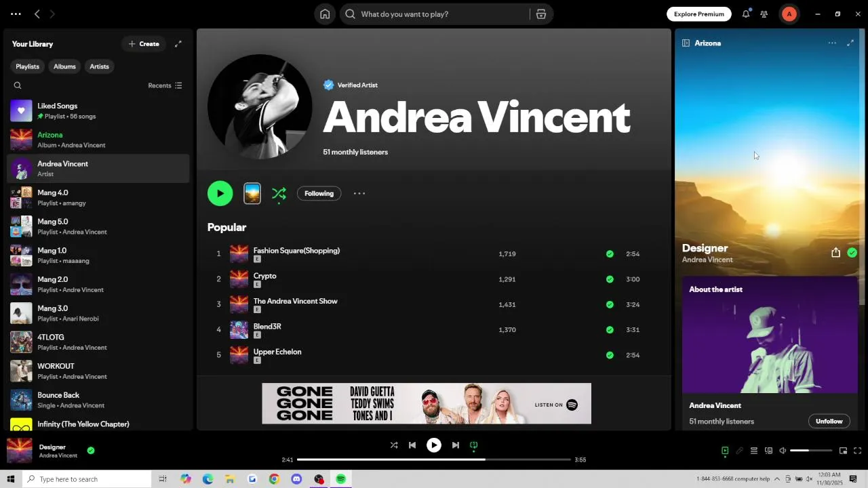
Task: Click Explore Premium
Action: [x=698, y=14]
